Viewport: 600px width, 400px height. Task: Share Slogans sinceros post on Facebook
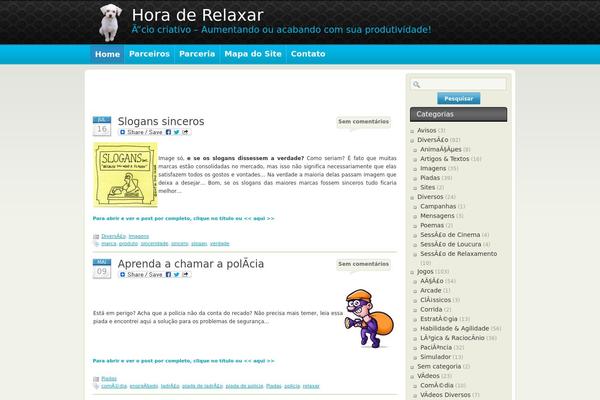click(168, 132)
